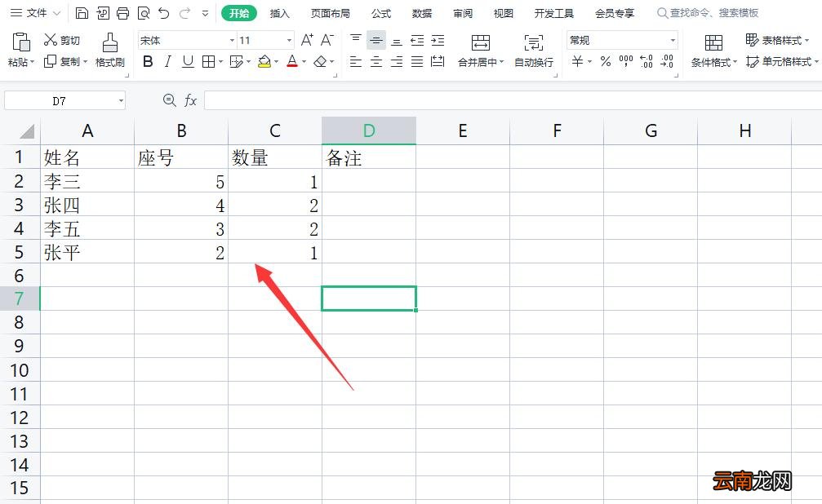Align text right horizontally
This screenshot has width=822, height=504.
tap(397, 62)
